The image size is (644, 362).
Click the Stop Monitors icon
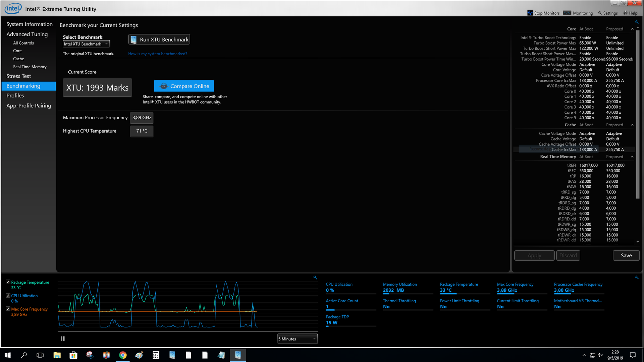pyautogui.click(x=530, y=13)
